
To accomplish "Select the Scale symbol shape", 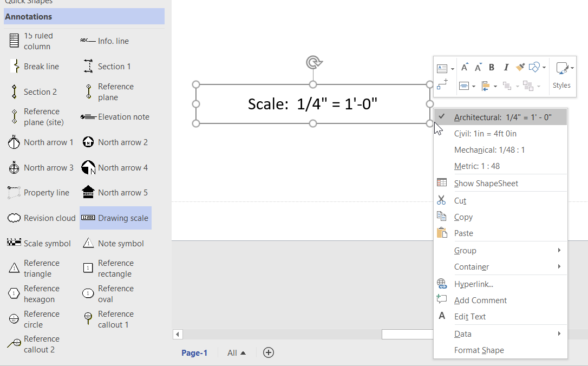I will coord(38,243).
